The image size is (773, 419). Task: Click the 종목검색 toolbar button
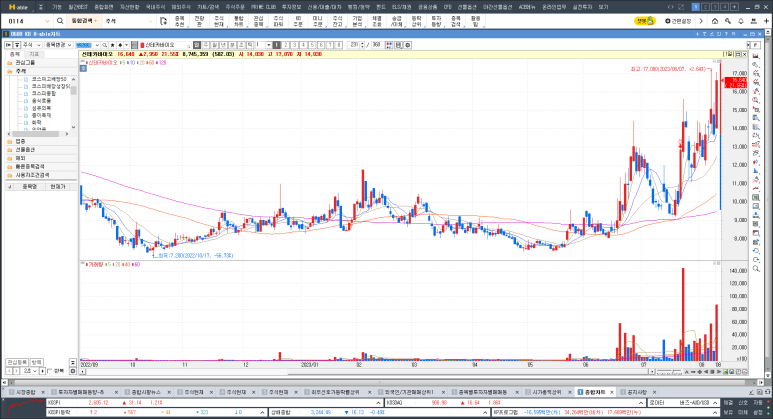click(456, 21)
